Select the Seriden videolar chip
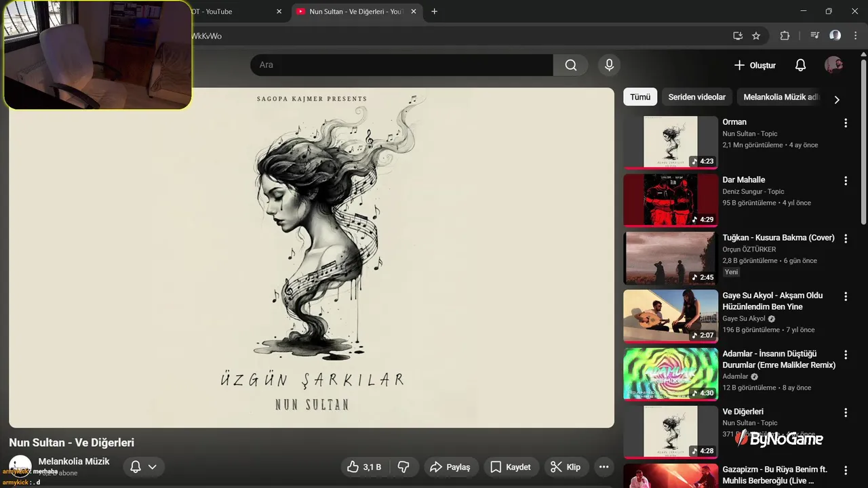The image size is (868, 488). pos(696,97)
